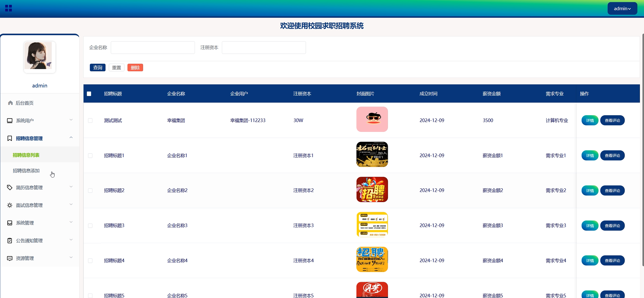
Task: Collapse the 招聘信息管理 menu chevron
Action: pos(71,138)
